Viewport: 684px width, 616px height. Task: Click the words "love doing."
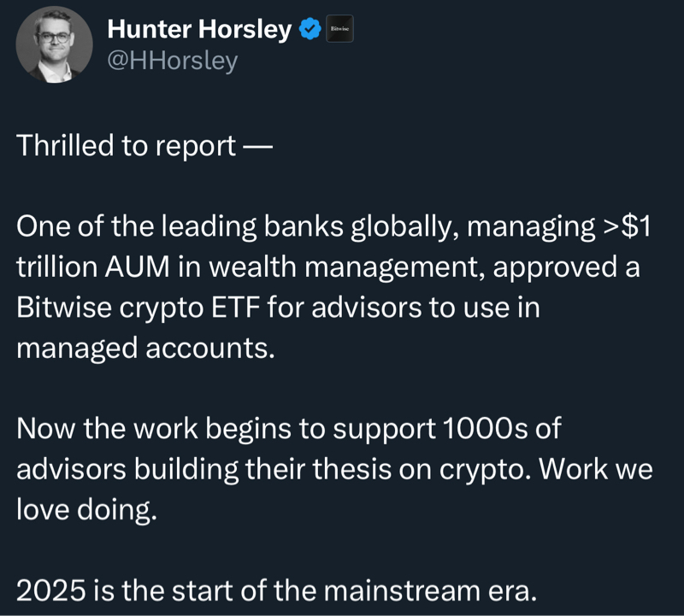click(87, 508)
